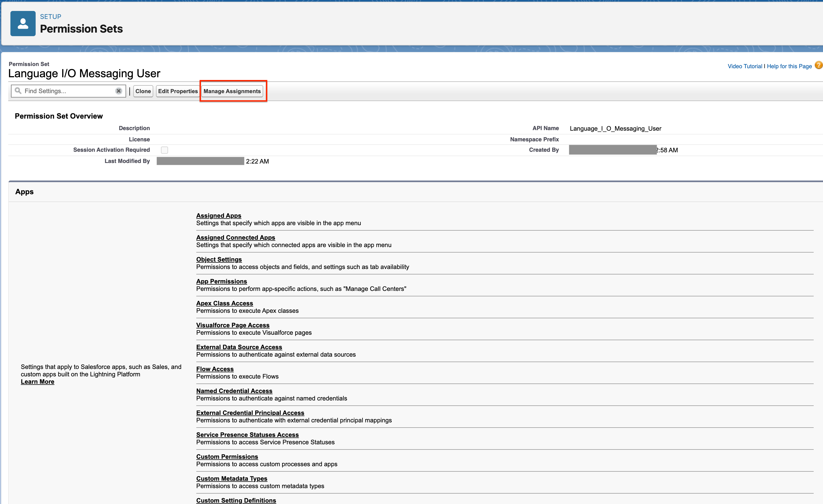Open Named Credential Access
823x504 pixels.
(234, 391)
